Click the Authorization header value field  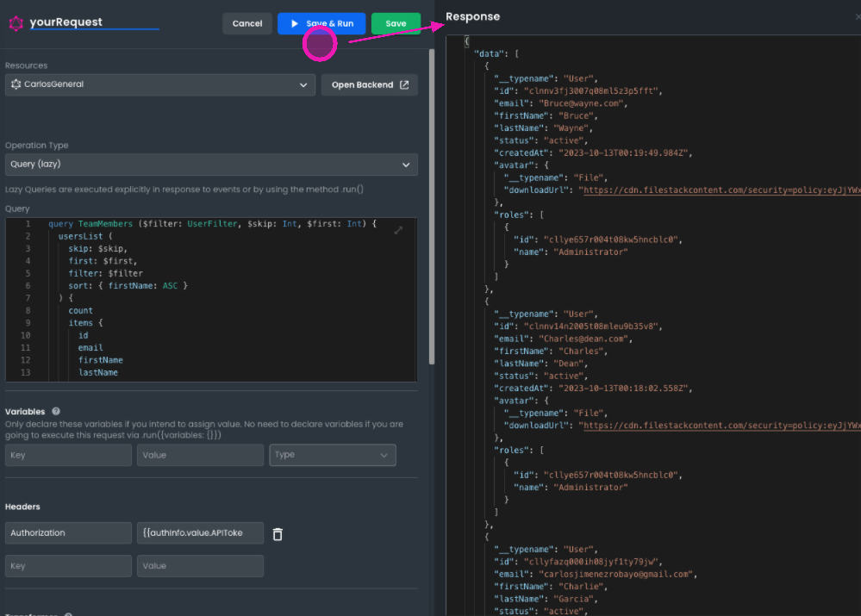(200, 533)
